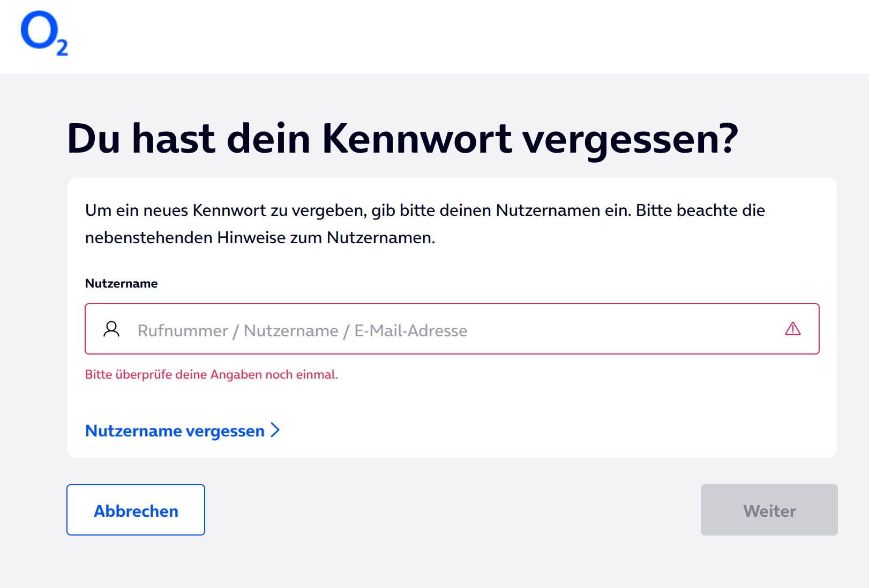Viewport: 869px width, 588px height.
Task: Click the word "hast" in the heading
Action: click(173, 139)
